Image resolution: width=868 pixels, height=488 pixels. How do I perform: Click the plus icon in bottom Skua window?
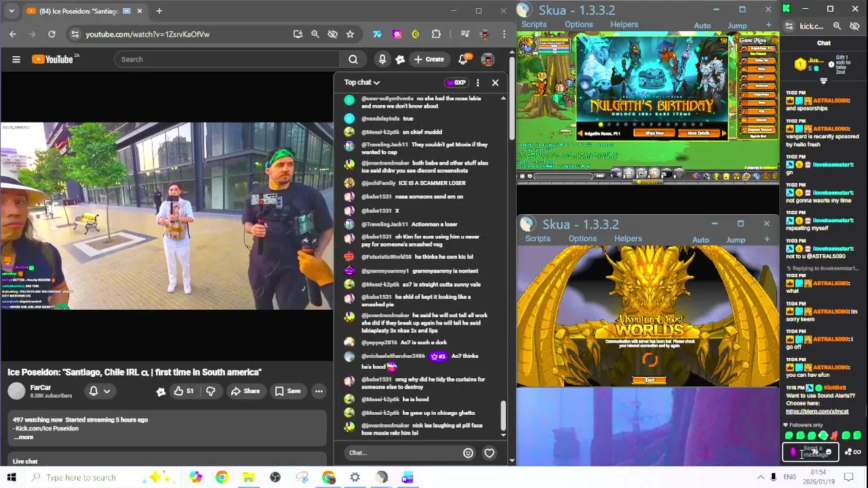tap(767, 239)
